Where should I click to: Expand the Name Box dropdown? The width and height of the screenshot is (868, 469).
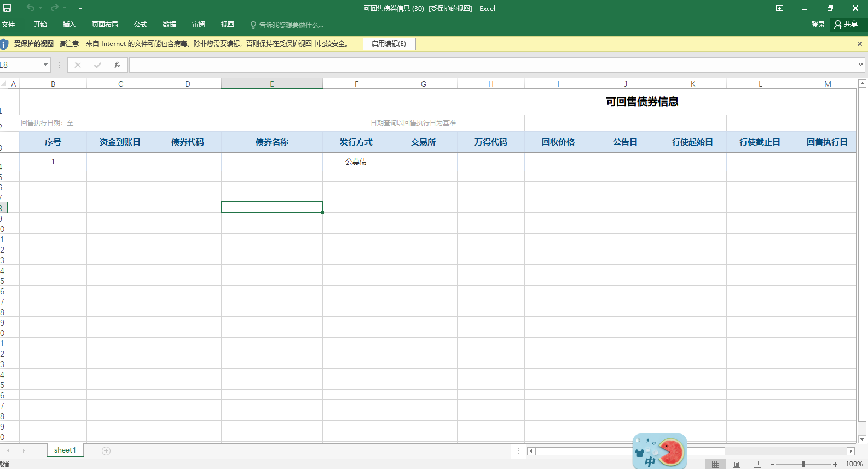(x=45, y=65)
